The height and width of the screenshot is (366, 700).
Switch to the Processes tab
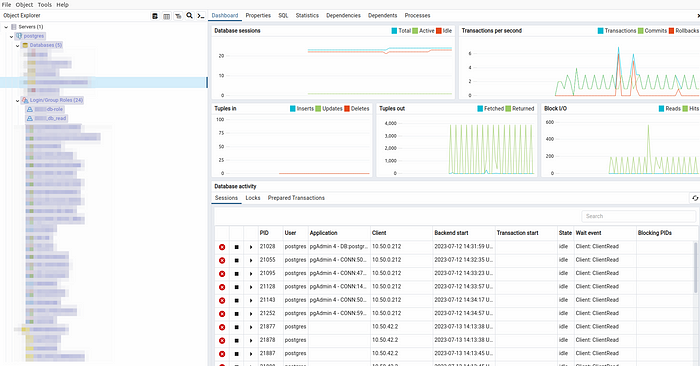417,15
